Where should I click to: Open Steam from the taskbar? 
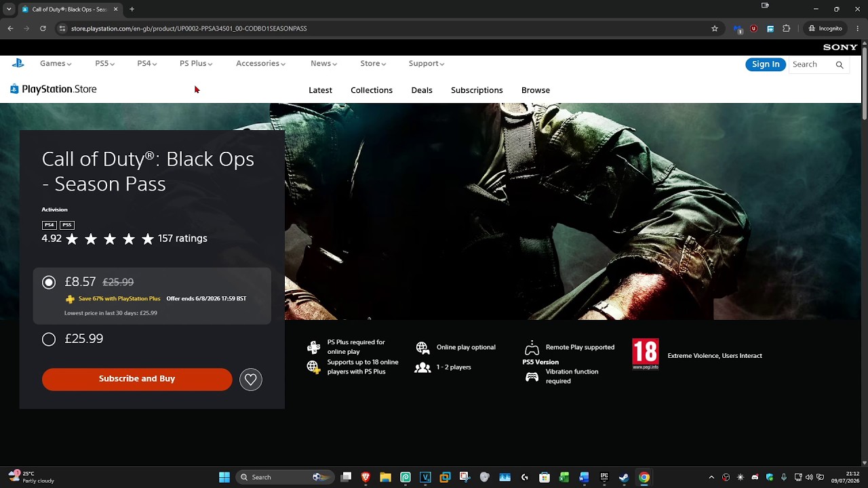click(624, 477)
